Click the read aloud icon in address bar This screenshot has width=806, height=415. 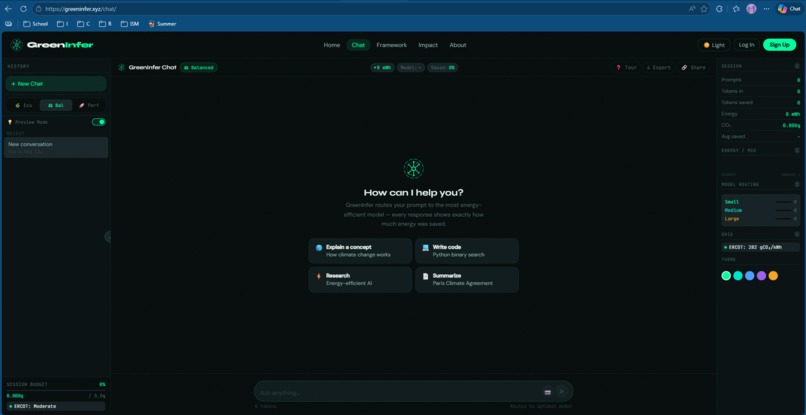[692, 9]
